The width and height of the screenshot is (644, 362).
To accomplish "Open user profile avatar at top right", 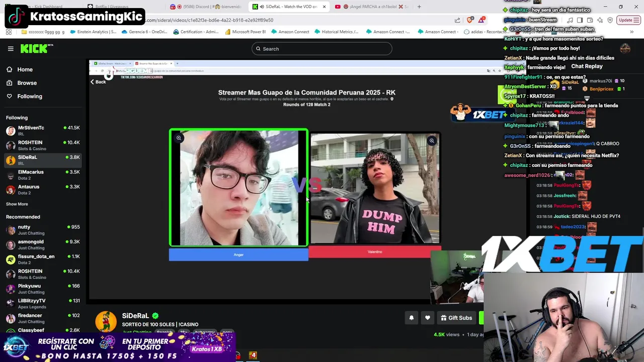I will (625, 48).
